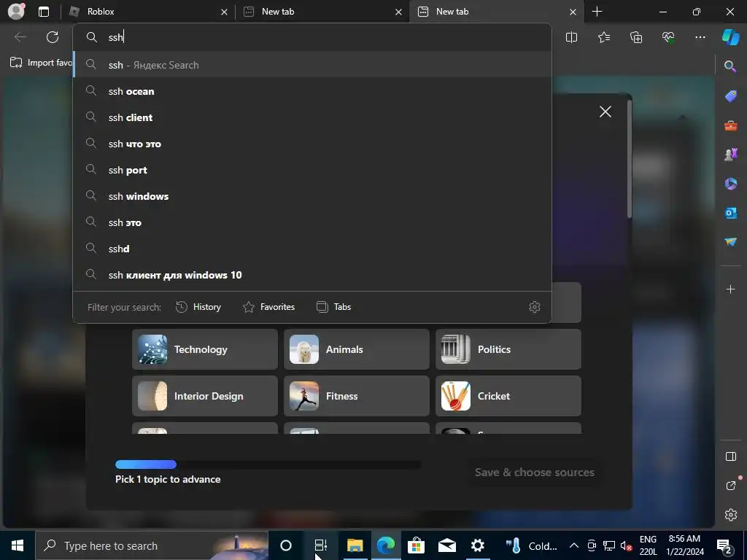Filter search by Tabs
747x560 pixels.
click(x=333, y=307)
